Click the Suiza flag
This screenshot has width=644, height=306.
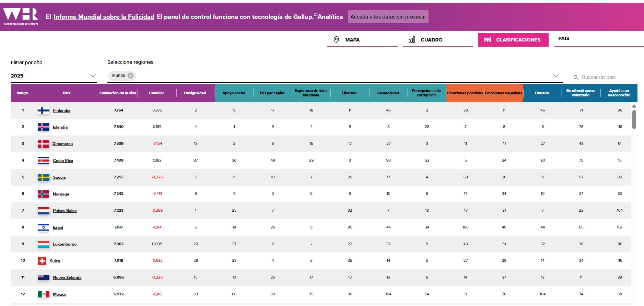point(42,261)
